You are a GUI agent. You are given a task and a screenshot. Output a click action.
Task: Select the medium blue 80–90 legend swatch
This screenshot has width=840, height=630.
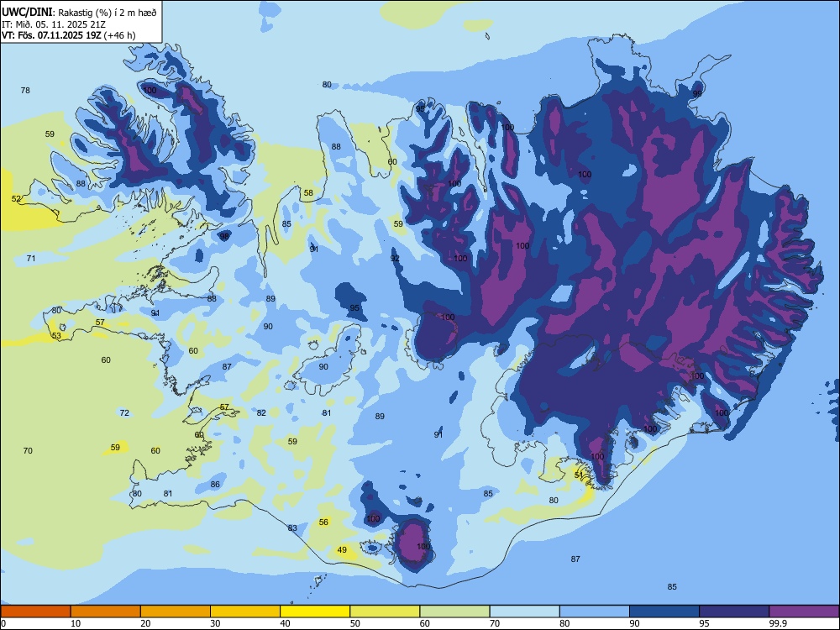pos(595,612)
